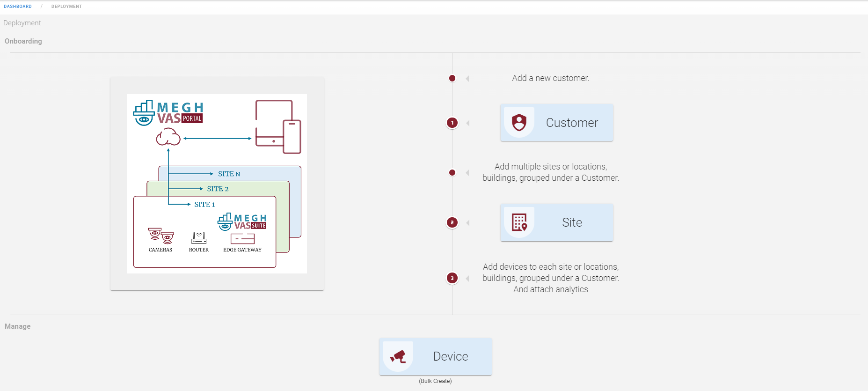868x391 pixels.
Task: Click the top timeline dot near Add a new customer
Action: (x=452, y=78)
